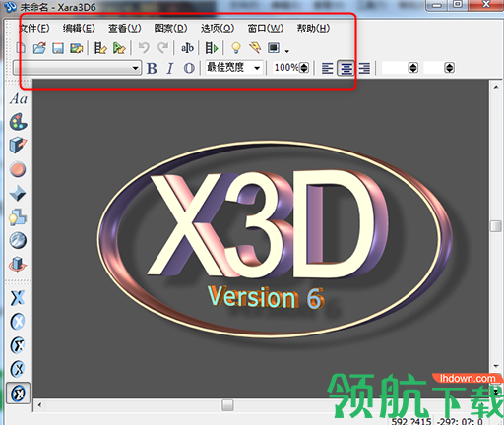Click the lightning bolt toolbar icon
This screenshot has height=425, width=504.
(x=255, y=48)
